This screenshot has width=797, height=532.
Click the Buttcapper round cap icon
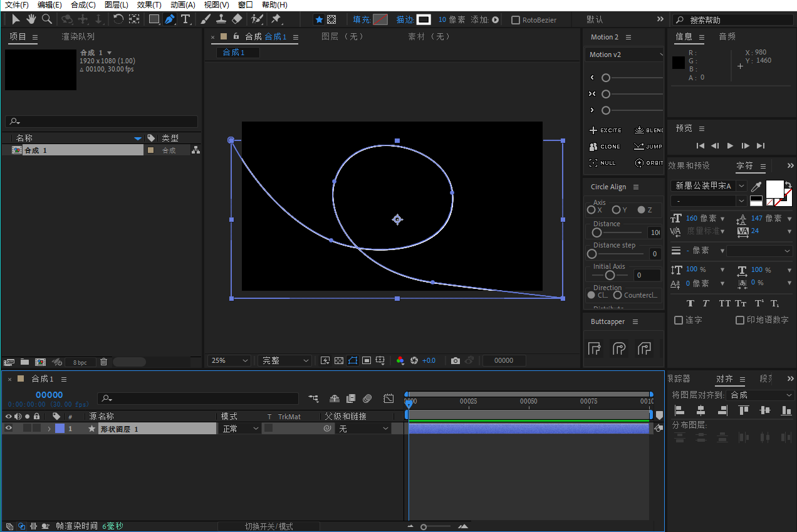click(619, 348)
